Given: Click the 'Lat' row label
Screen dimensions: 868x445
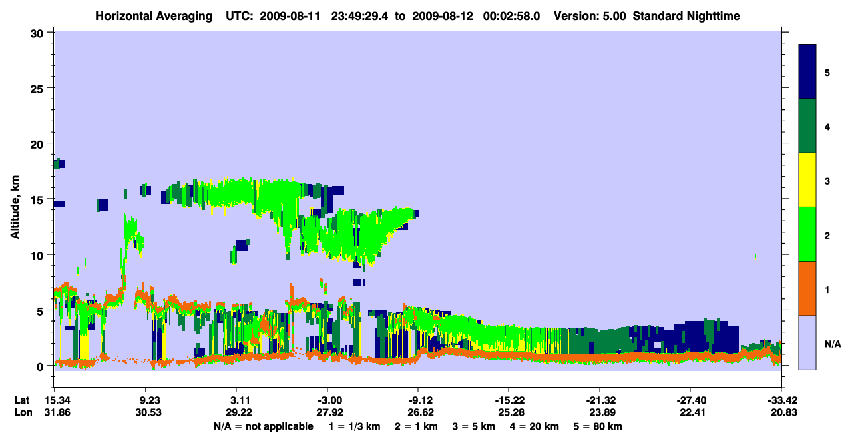Looking at the screenshot, I should [21, 400].
